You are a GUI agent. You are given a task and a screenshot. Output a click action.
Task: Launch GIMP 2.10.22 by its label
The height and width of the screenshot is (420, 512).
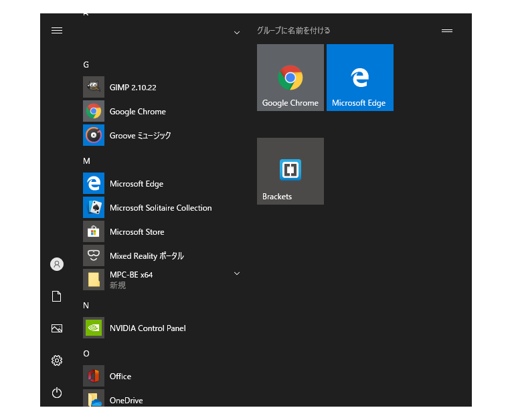(x=133, y=88)
